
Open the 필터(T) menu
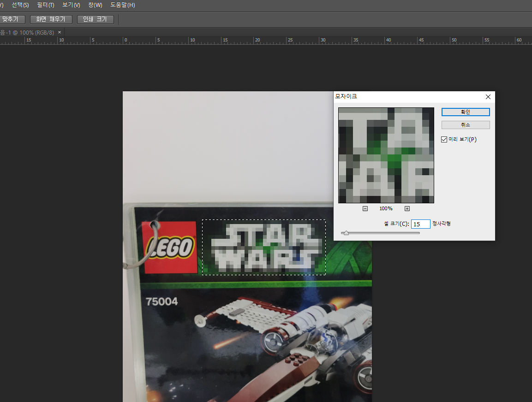coord(46,5)
